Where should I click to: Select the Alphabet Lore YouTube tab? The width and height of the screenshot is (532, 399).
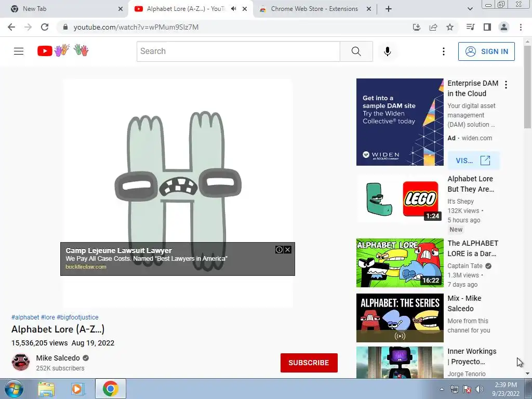(186, 9)
